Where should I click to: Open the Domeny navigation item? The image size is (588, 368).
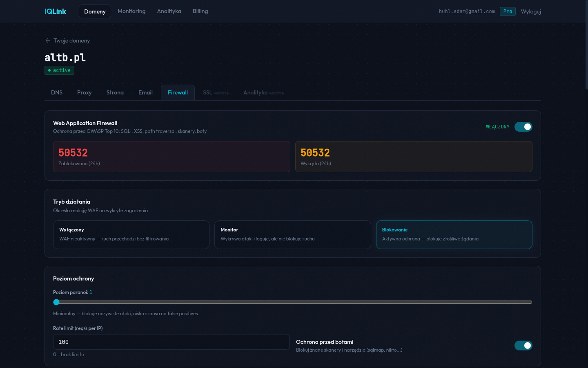coord(95,11)
